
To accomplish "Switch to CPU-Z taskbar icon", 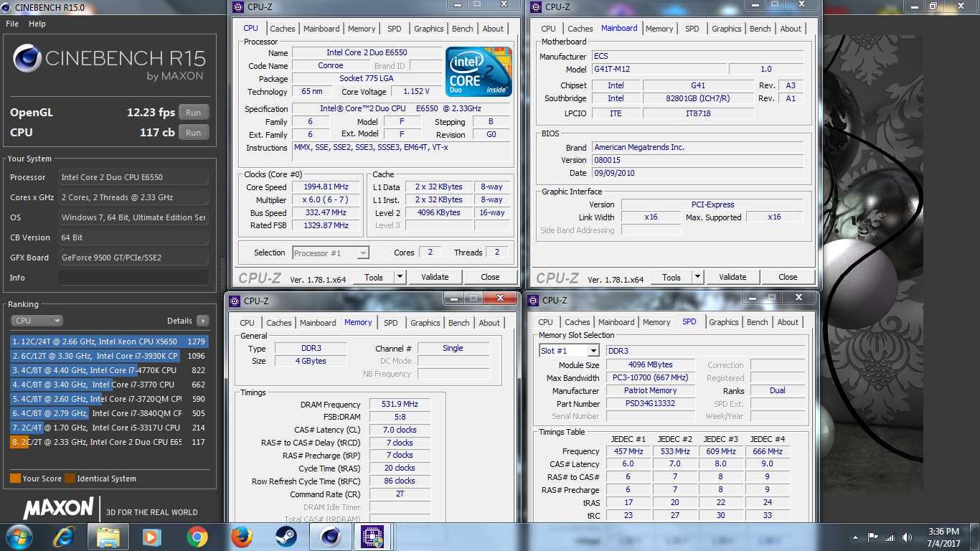I will click(372, 537).
